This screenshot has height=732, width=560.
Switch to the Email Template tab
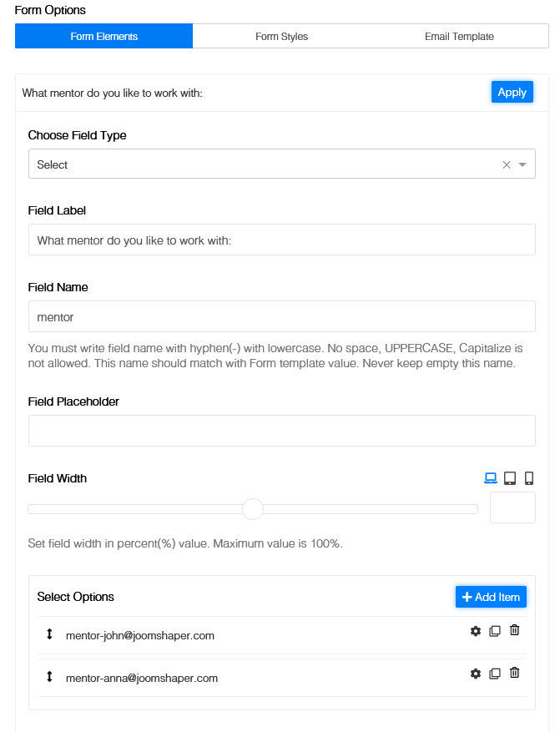point(459,37)
